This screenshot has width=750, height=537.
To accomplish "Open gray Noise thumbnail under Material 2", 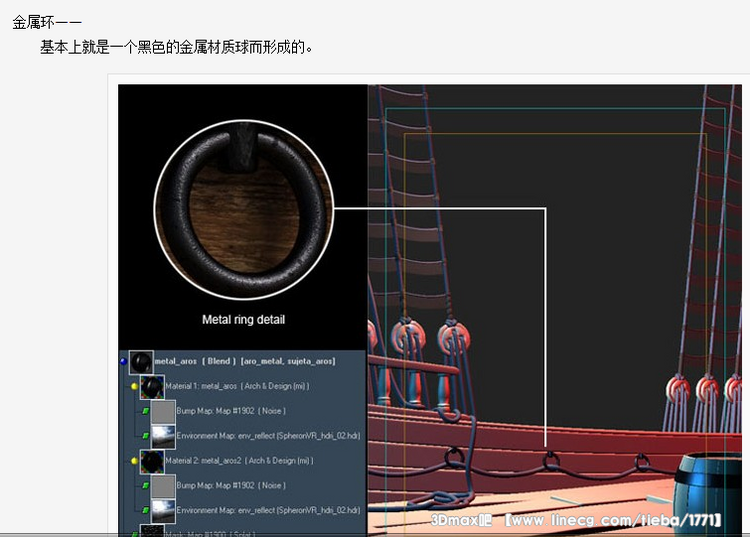I will click(x=163, y=486).
